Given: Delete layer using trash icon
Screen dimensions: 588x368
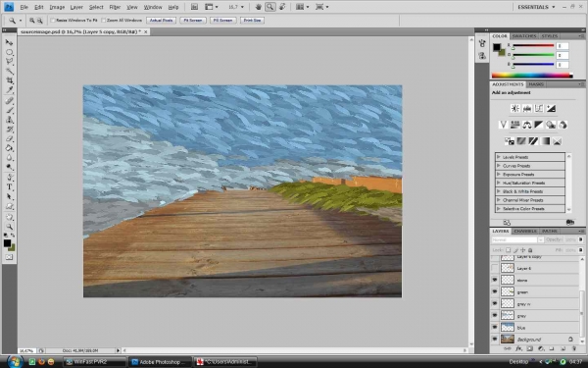Looking at the screenshot, I should click(574, 348).
